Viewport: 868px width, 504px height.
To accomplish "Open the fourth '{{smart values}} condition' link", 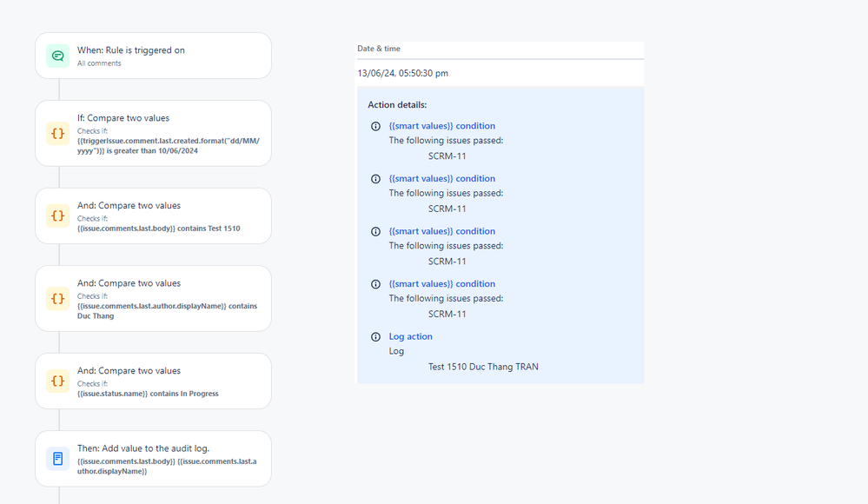I will 441,284.
